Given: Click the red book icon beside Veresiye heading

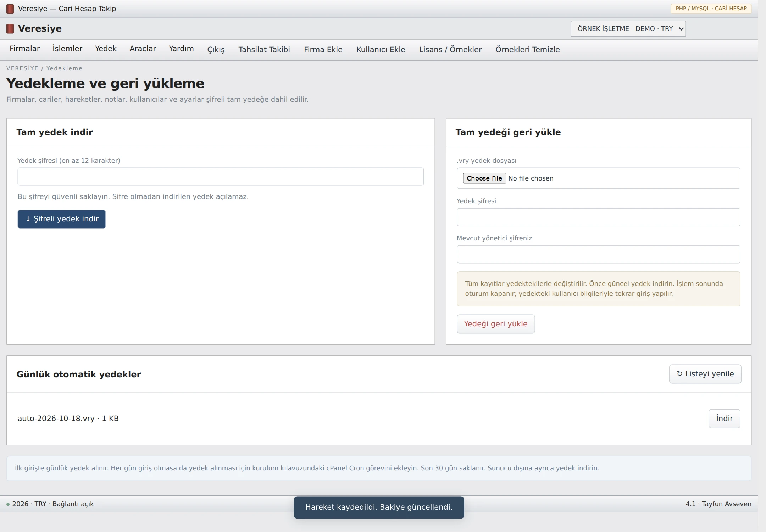Looking at the screenshot, I should [x=10, y=29].
